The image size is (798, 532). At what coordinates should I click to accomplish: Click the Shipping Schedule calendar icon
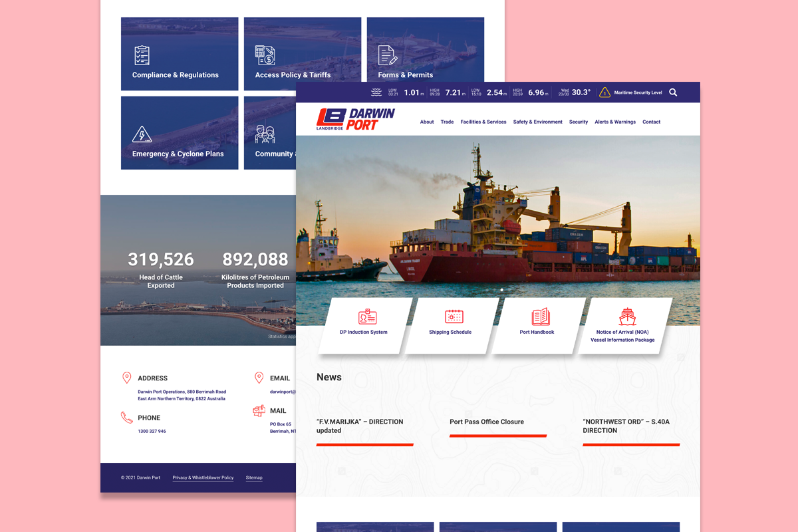pyautogui.click(x=454, y=317)
